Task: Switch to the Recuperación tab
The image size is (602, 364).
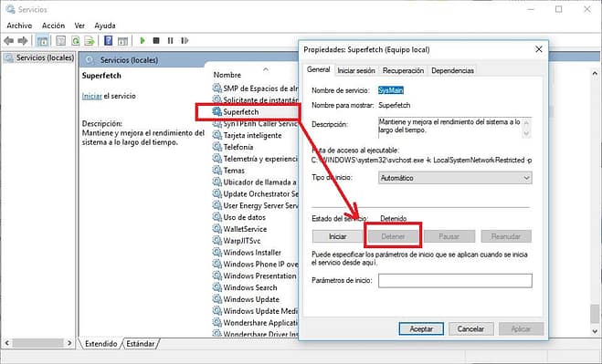Action: [x=403, y=70]
